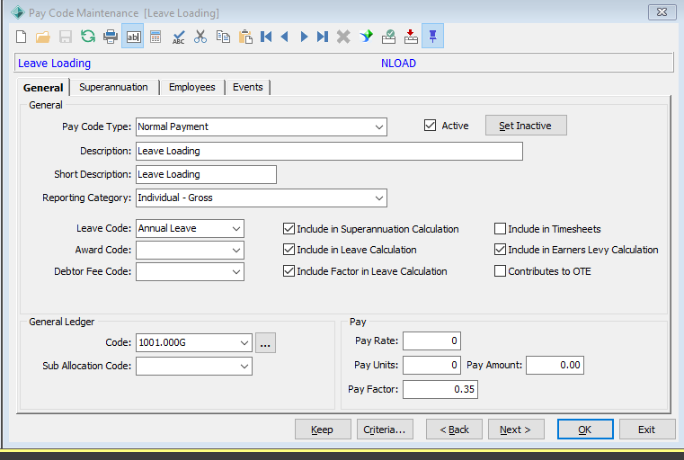
Task: Open the Reporting Category dropdown
Action: tap(378, 198)
